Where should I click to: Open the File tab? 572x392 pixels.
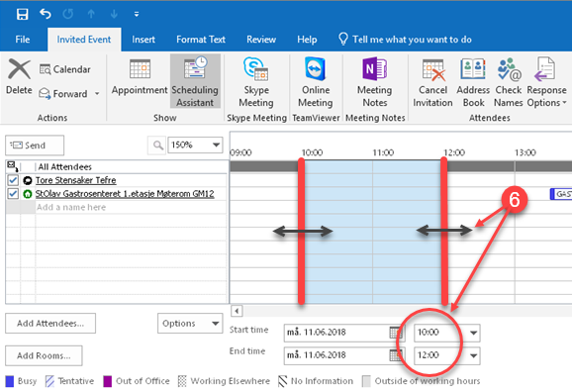click(x=23, y=40)
